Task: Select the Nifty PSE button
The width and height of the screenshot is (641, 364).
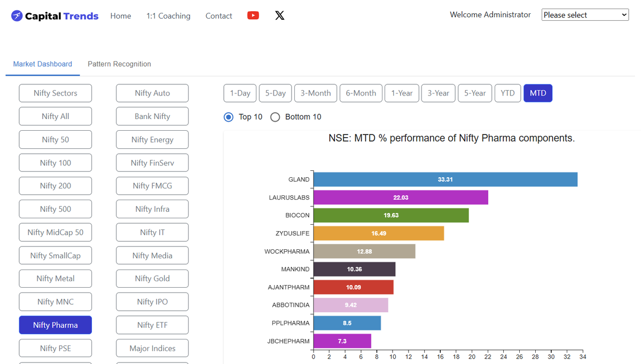Action: tap(56, 348)
